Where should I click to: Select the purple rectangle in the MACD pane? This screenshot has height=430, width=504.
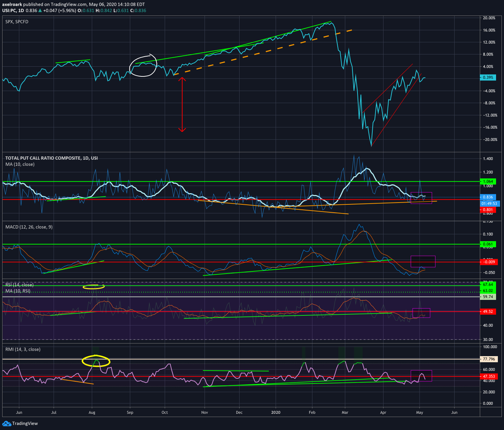pos(423,261)
